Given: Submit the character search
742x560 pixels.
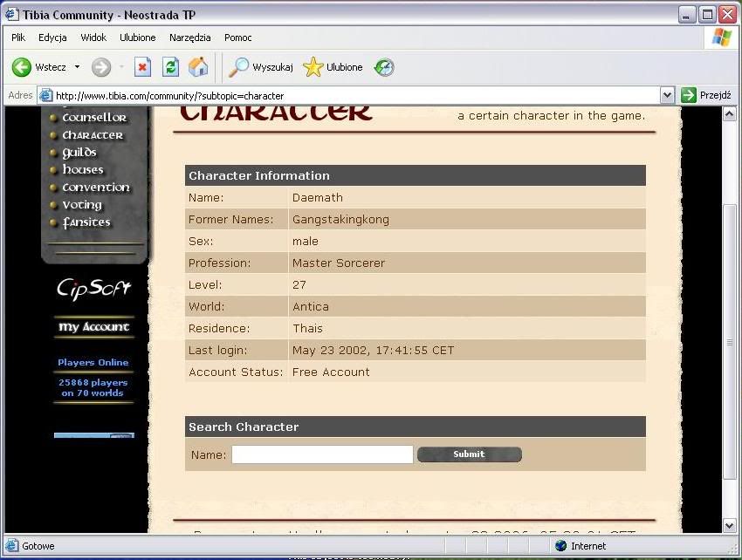Looking at the screenshot, I should 470,454.
